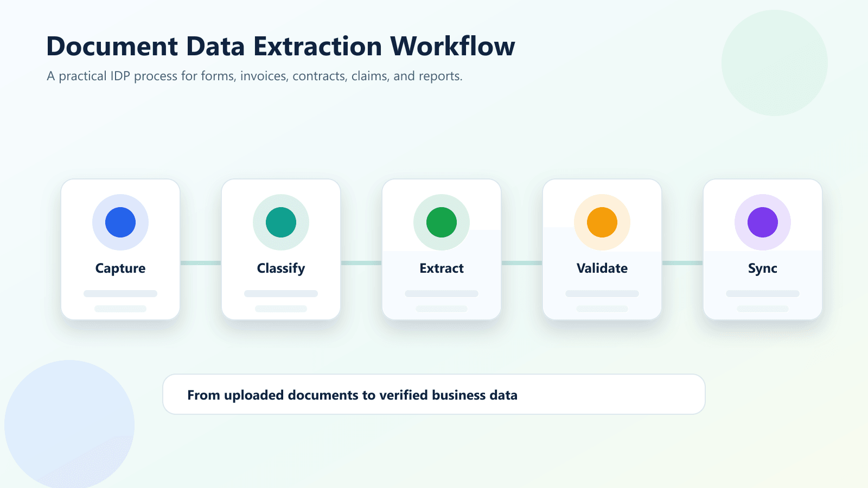
Task: Click the orange Validate step circle icon
Action: 602,222
